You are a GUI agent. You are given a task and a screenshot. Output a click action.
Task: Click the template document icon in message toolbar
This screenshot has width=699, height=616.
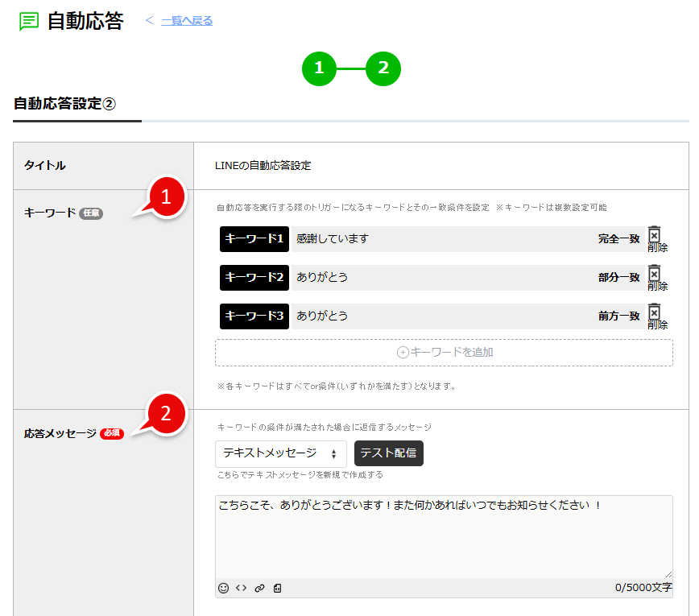point(277,588)
